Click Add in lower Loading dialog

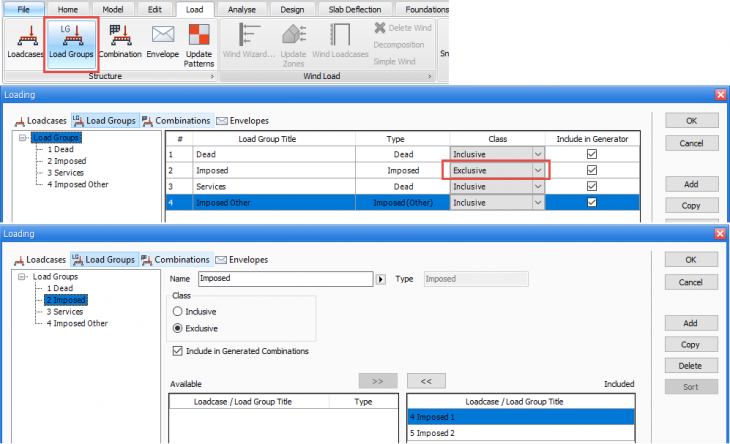pos(691,323)
